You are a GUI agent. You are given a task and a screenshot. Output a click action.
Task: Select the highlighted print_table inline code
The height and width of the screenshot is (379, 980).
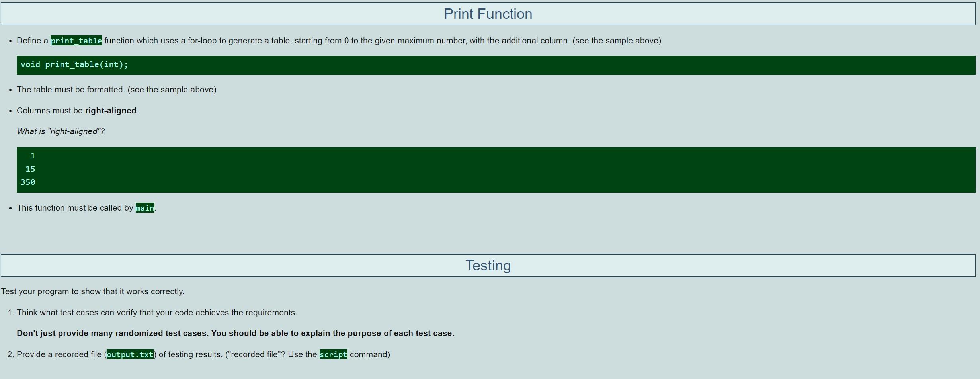pos(76,41)
